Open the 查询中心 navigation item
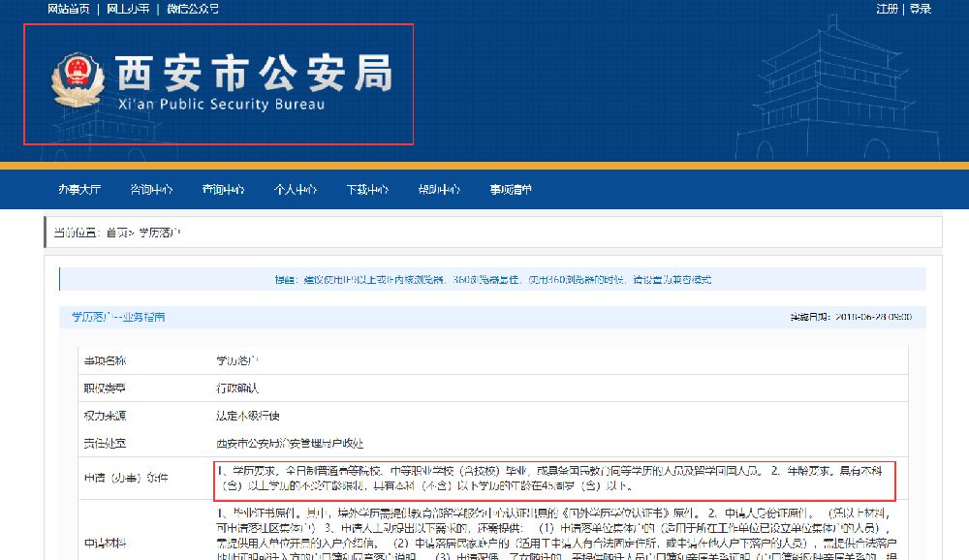969x560 pixels. click(223, 189)
